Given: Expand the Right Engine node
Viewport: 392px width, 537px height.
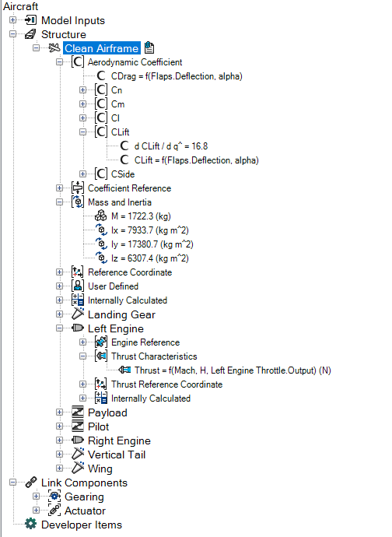Looking at the screenshot, I should [x=59, y=440].
